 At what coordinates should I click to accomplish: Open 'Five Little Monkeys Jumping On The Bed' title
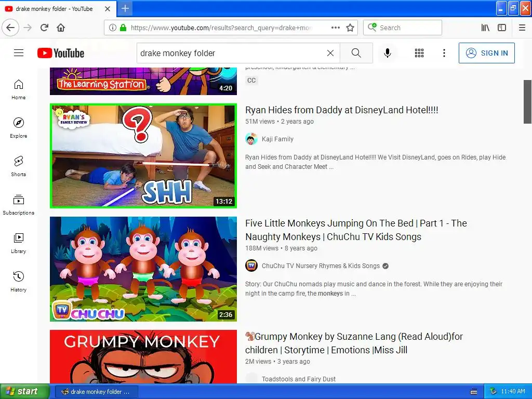(x=356, y=230)
